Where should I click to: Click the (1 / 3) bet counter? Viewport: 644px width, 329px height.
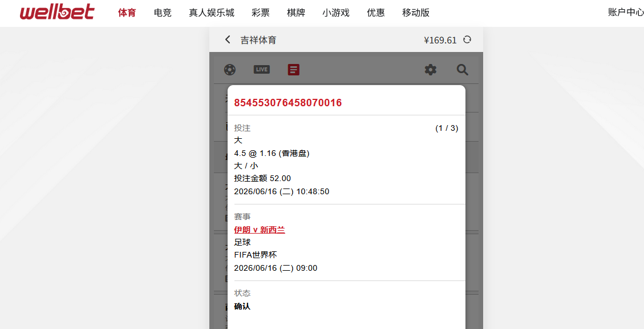pyautogui.click(x=447, y=128)
